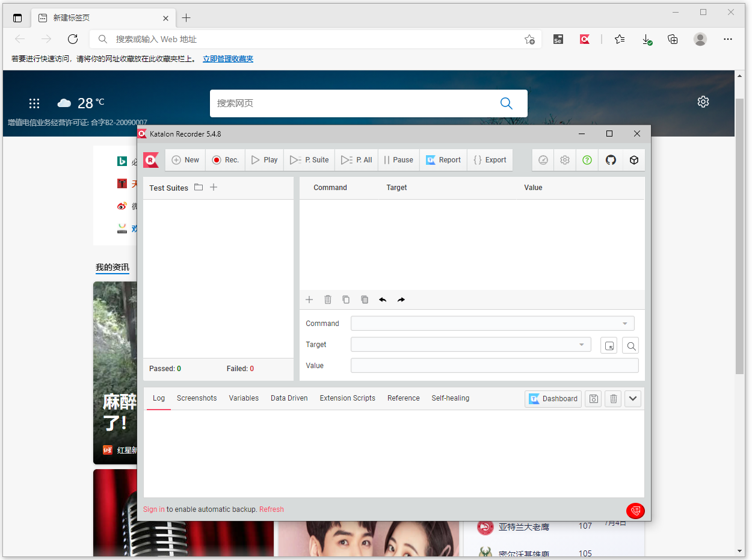
Task: Open Edge Settings and more menu
Action: (x=728, y=39)
